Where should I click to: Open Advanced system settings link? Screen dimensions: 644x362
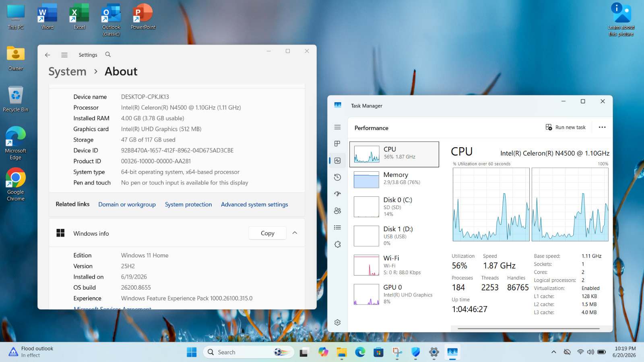click(254, 204)
